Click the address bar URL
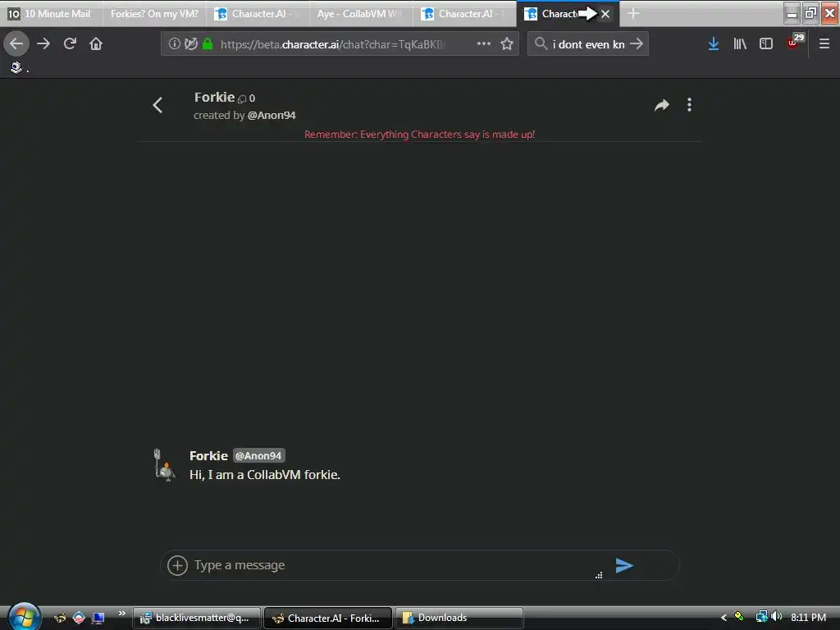This screenshot has height=630, width=840. pos(332,44)
